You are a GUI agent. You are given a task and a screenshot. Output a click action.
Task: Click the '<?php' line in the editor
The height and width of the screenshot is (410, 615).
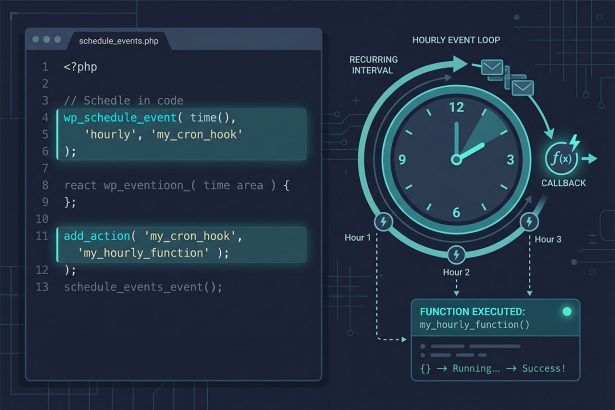click(80, 67)
